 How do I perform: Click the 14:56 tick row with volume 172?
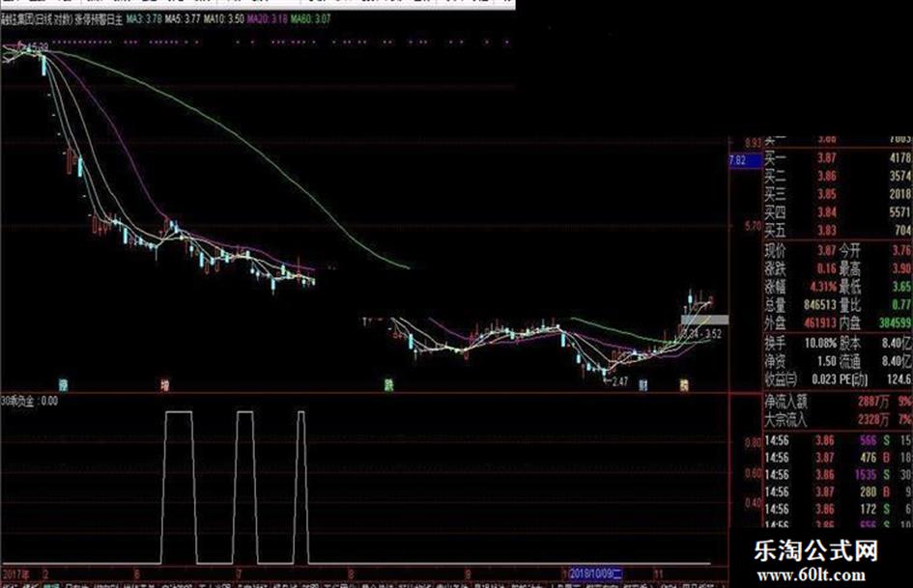(x=838, y=510)
